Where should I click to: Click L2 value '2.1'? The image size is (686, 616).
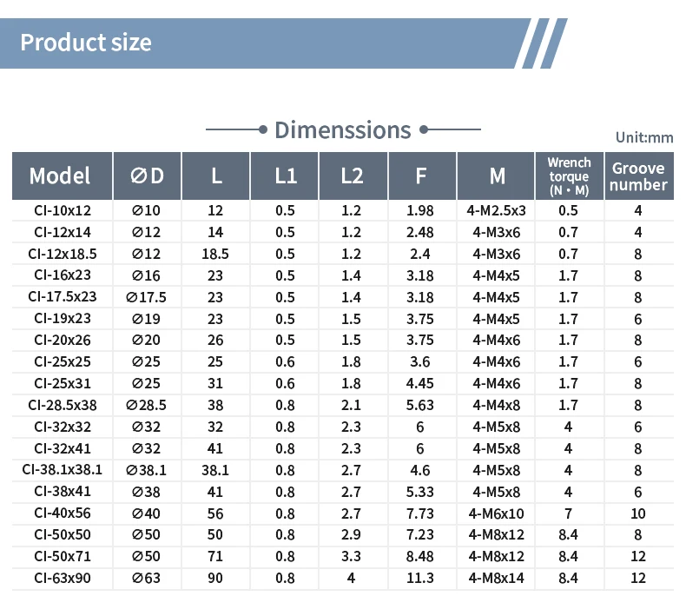(x=351, y=406)
